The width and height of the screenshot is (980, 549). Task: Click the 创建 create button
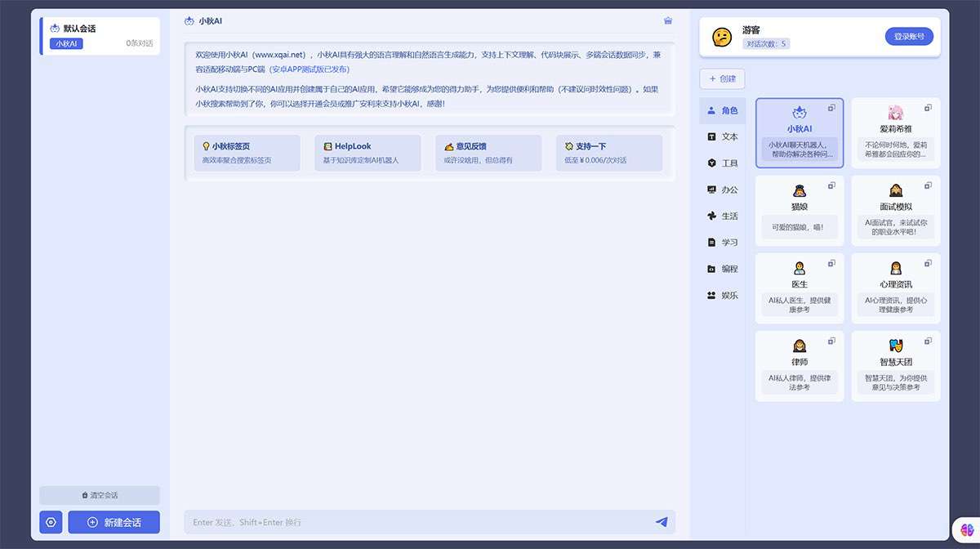(723, 78)
